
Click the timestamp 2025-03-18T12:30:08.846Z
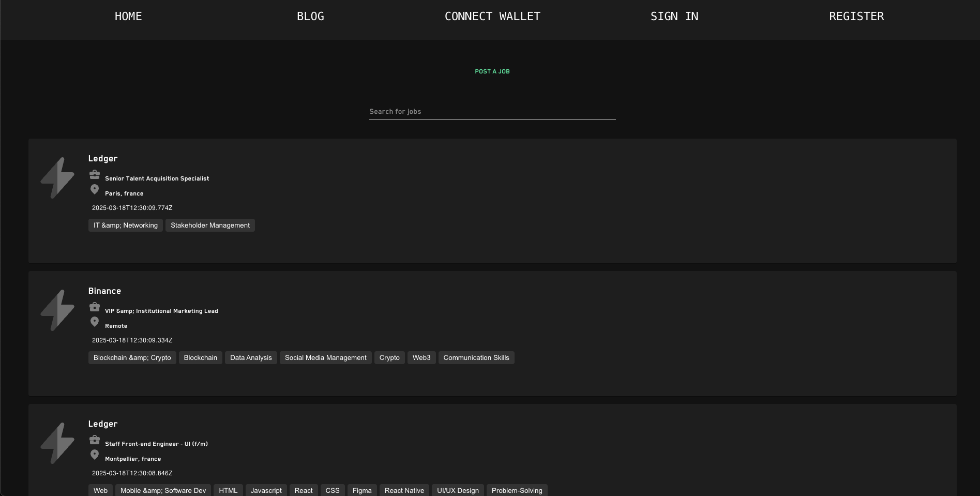click(x=132, y=473)
